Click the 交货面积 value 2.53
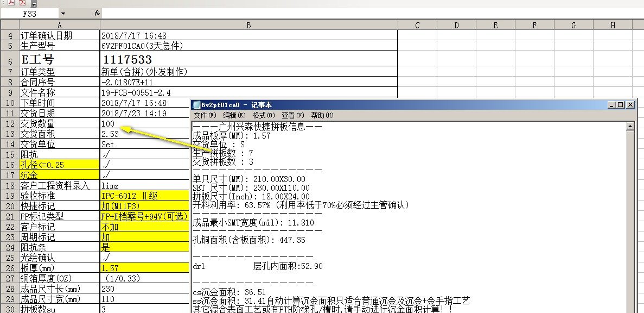644x313 pixels. pos(144,134)
